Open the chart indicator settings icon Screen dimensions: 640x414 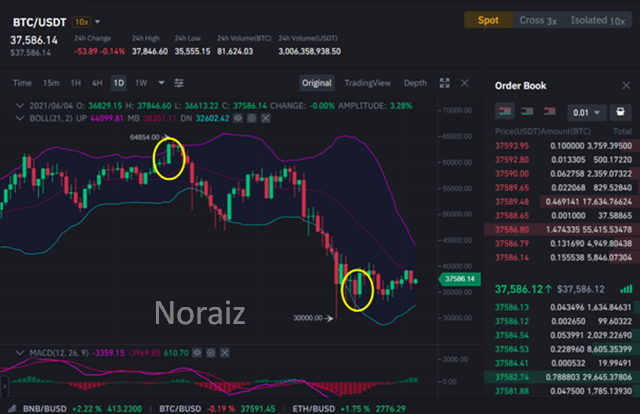(x=179, y=83)
